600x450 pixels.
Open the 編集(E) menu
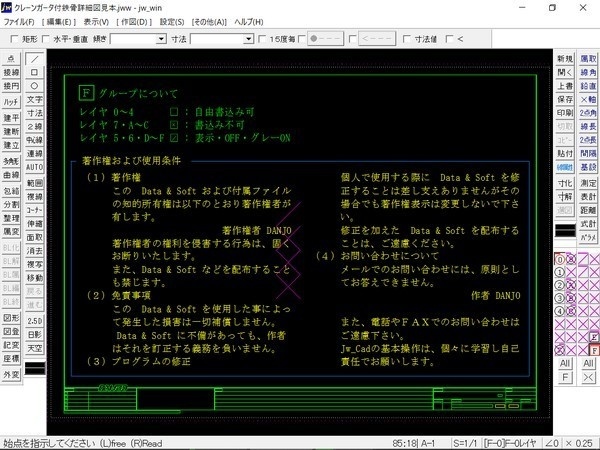point(59,22)
